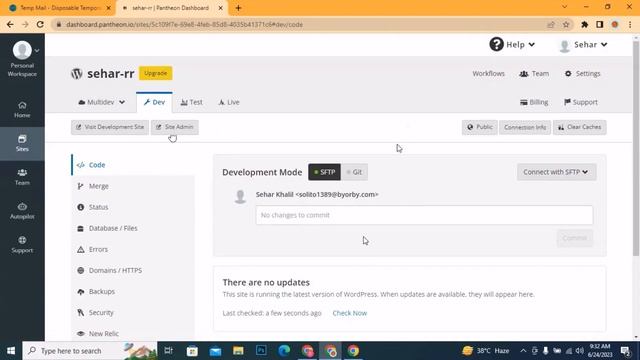The height and width of the screenshot is (360, 640).
Task: Click the taskbar search box
Action: coord(90,351)
